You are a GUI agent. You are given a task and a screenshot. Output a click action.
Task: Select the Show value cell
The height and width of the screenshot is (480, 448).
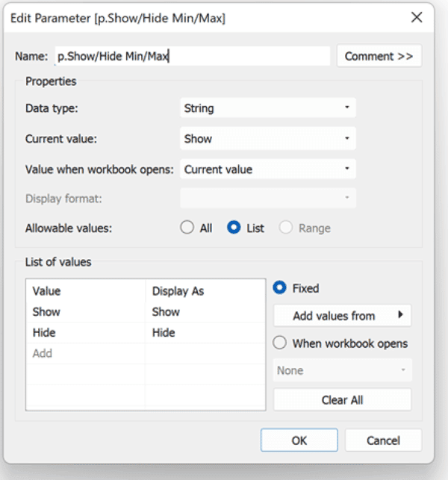pyautogui.click(x=85, y=312)
